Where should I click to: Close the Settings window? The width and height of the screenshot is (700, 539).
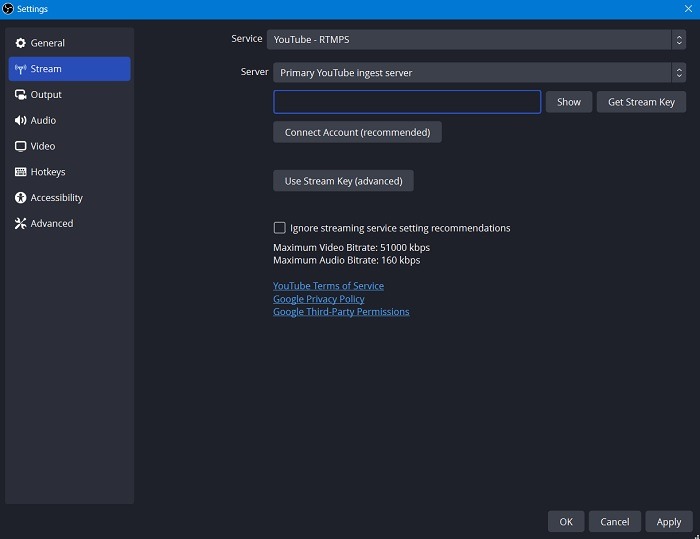point(688,8)
